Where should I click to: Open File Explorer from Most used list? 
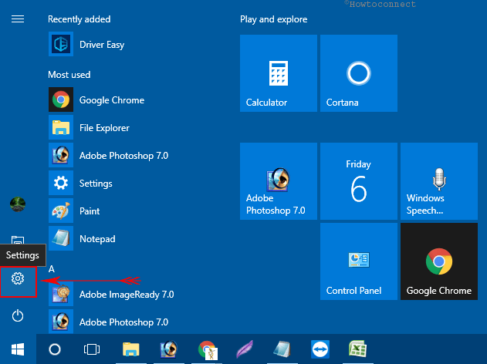pos(89,128)
